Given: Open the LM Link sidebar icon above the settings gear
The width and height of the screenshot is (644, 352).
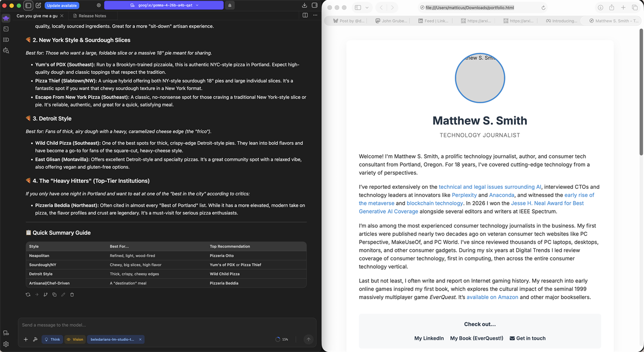Looking at the screenshot, I should coord(6,333).
